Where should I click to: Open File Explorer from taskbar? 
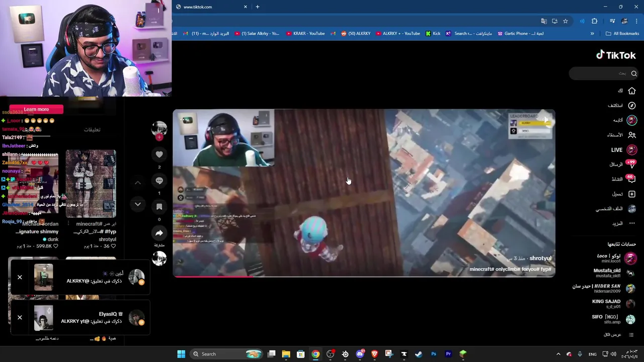click(286, 354)
